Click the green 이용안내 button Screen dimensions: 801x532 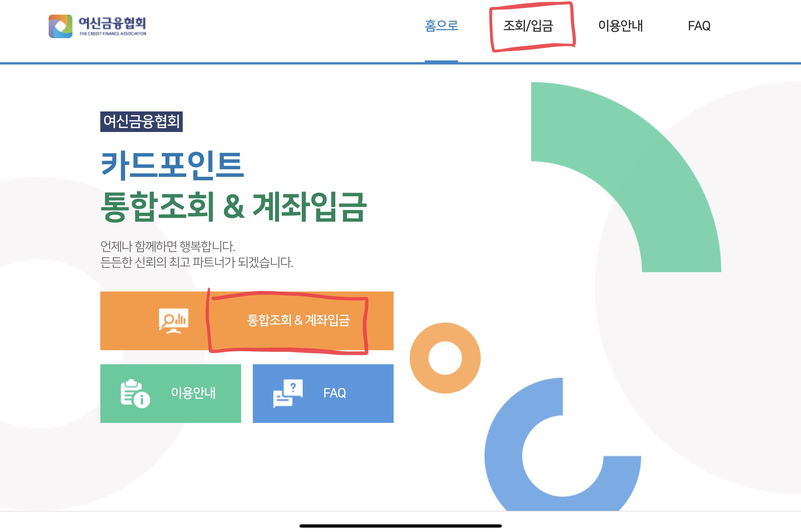[x=171, y=394]
